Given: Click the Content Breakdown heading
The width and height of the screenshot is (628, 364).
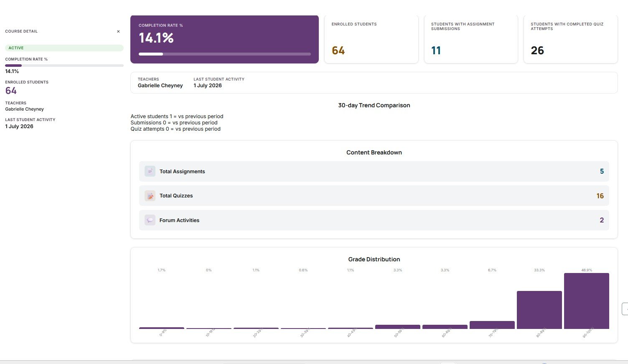Looking at the screenshot, I should point(374,152).
